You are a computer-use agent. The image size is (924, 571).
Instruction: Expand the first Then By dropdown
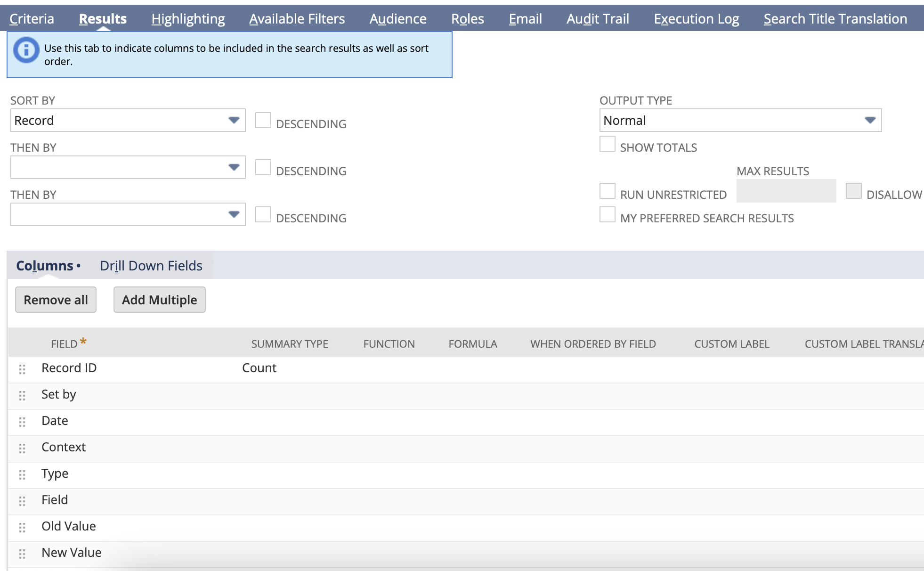pyautogui.click(x=128, y=168)
